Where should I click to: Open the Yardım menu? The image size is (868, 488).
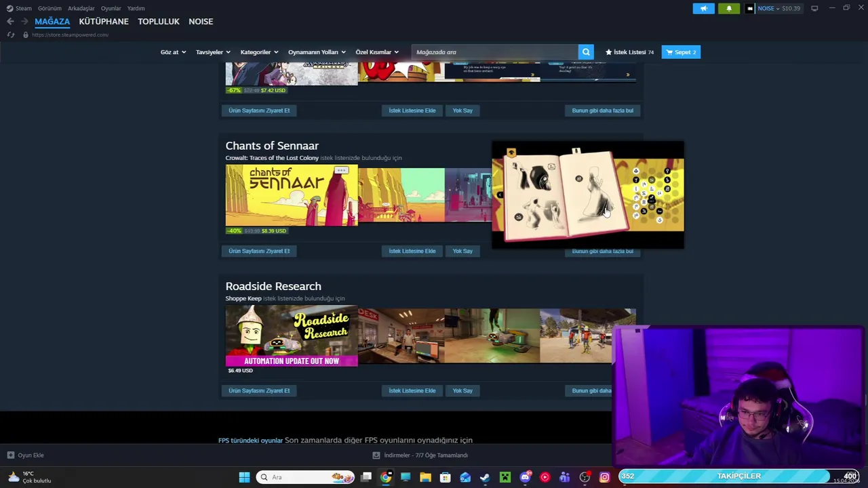tap(136, 8)
